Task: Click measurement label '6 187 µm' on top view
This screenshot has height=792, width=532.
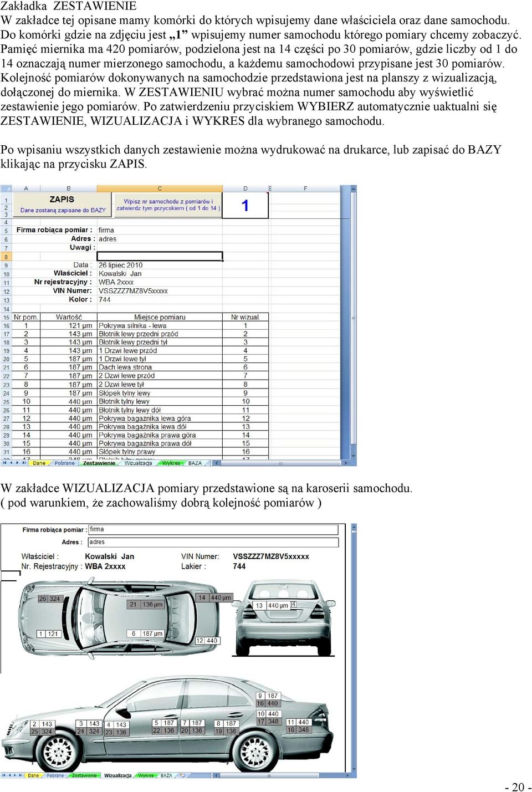Action: (146, 633)
